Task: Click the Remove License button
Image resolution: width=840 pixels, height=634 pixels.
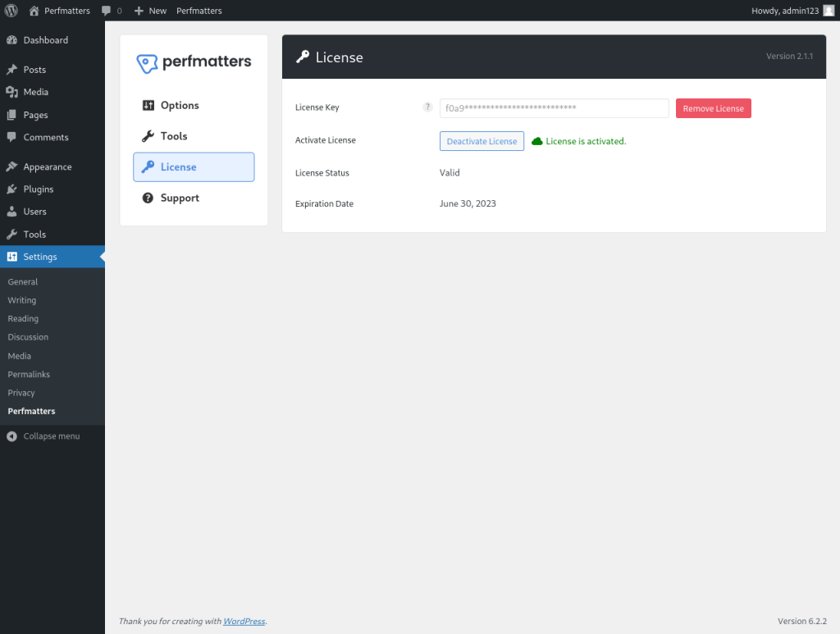Action: point(713,108)
